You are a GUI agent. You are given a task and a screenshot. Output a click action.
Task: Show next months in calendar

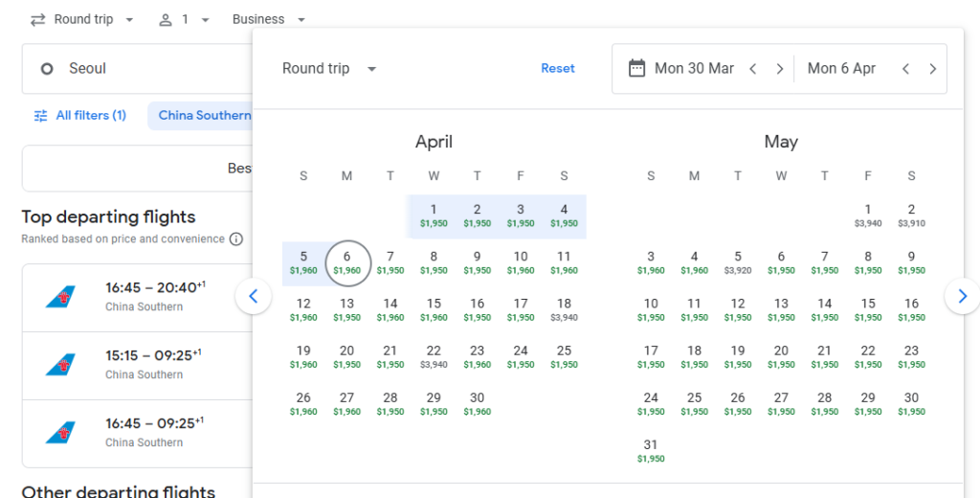[x=963, y=296]
